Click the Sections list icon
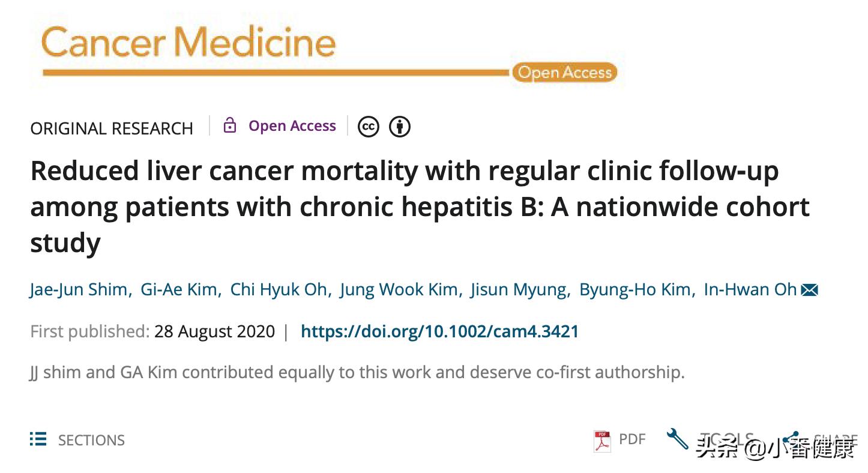This screenshot has height=473, width=868. 38,439
